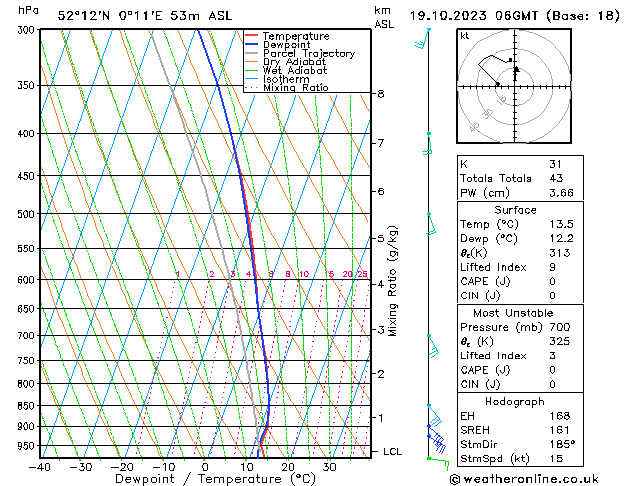Select the 300 hPa pressure label
The image size is (629, 486).
pyautogui.click(x=28, y=30)
